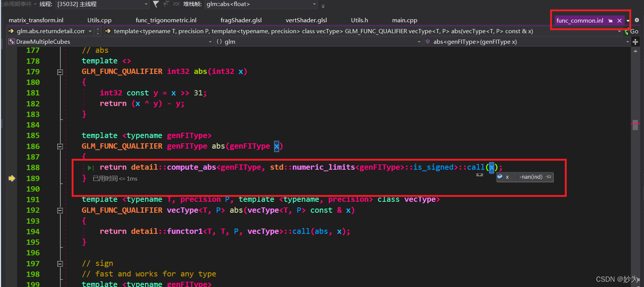Viewport: 644px width, 287px height.
Task: Open the thread dropdown showing [35032] 主线程
Action: (x=103, y=4)
